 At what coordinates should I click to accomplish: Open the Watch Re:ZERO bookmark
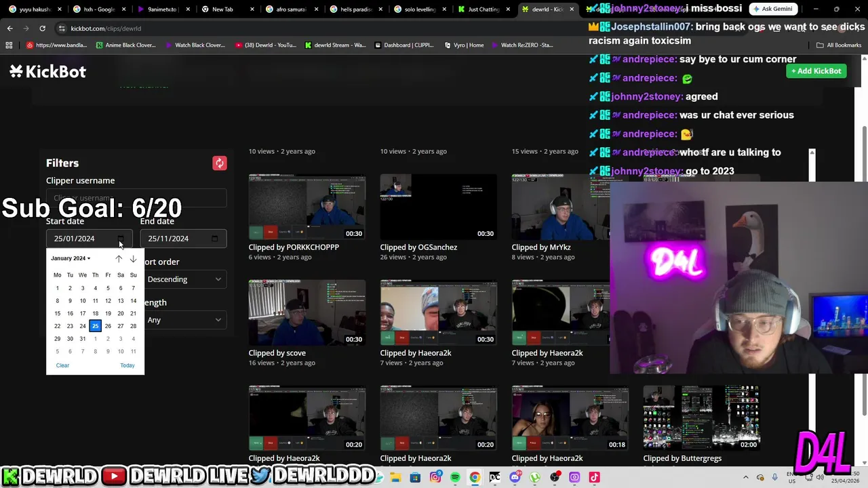521,45
